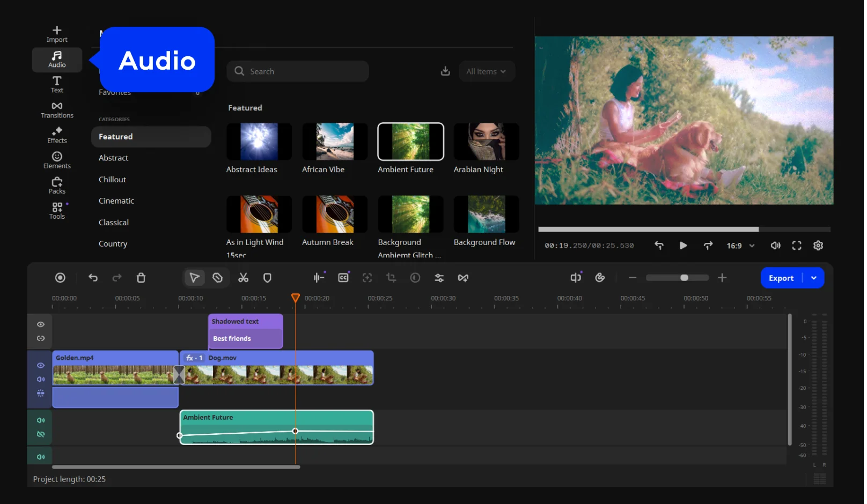Undo the last action

click(x=93, y=278)
